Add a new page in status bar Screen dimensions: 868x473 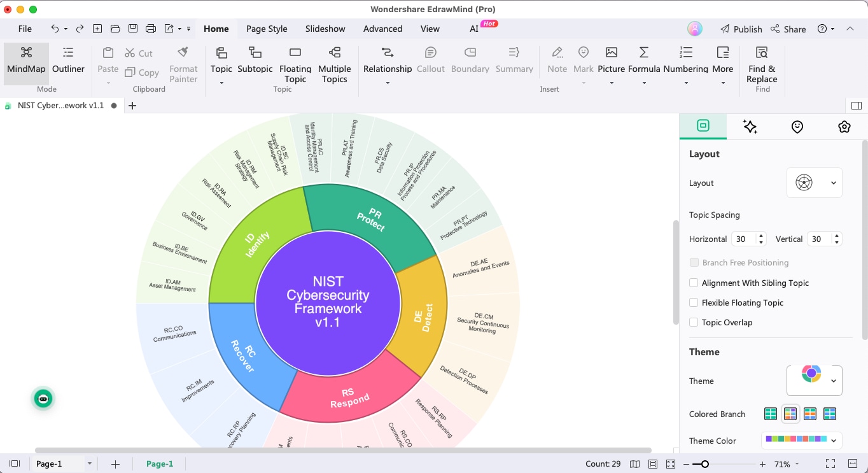[x=115, y=464]
